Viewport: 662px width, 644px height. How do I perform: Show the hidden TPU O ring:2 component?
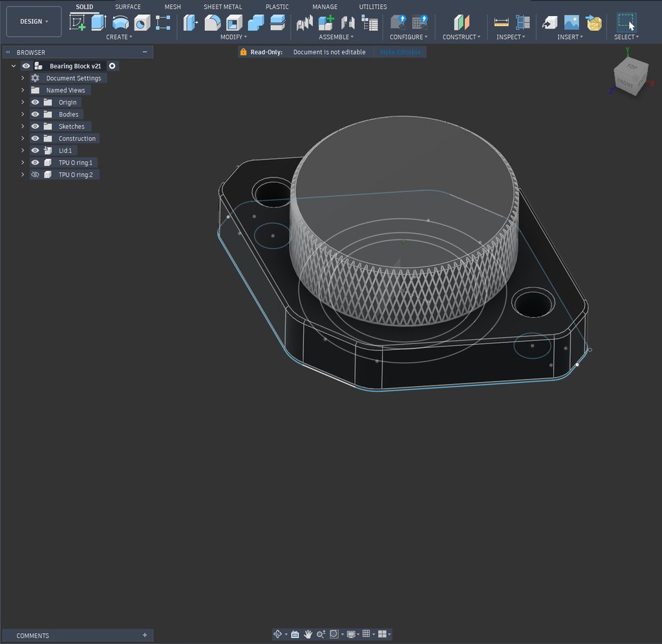pos(36,175)
